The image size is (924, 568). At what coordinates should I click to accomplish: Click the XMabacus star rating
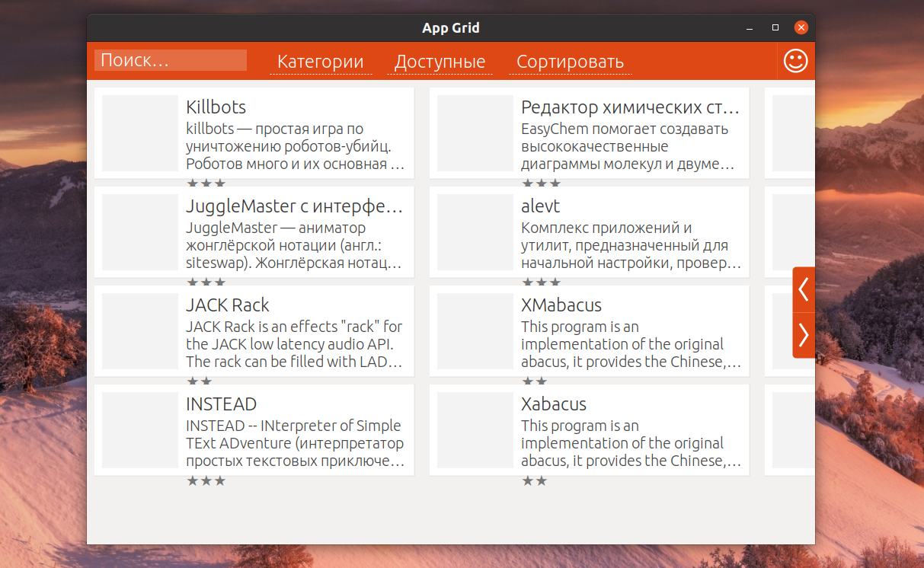pyautogui.click(x=535, y=380)
